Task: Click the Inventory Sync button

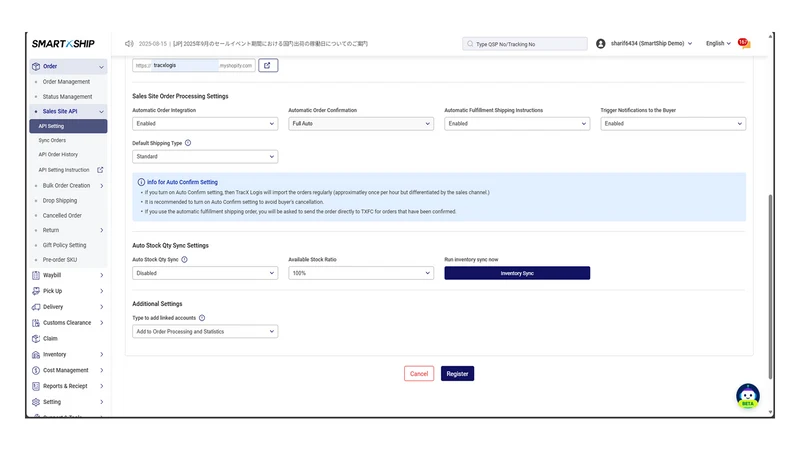Action: 517,273
